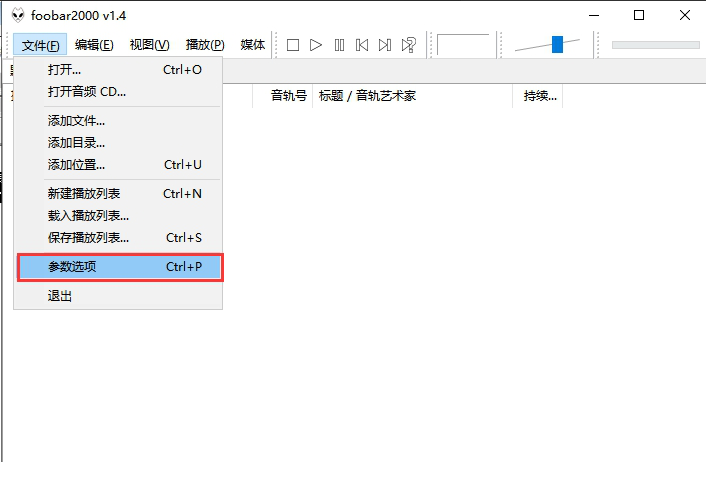Choose 打开... from the file menu
Viewport: 706px width, 480px height.
pyautogui.click(x=119, y=70)
